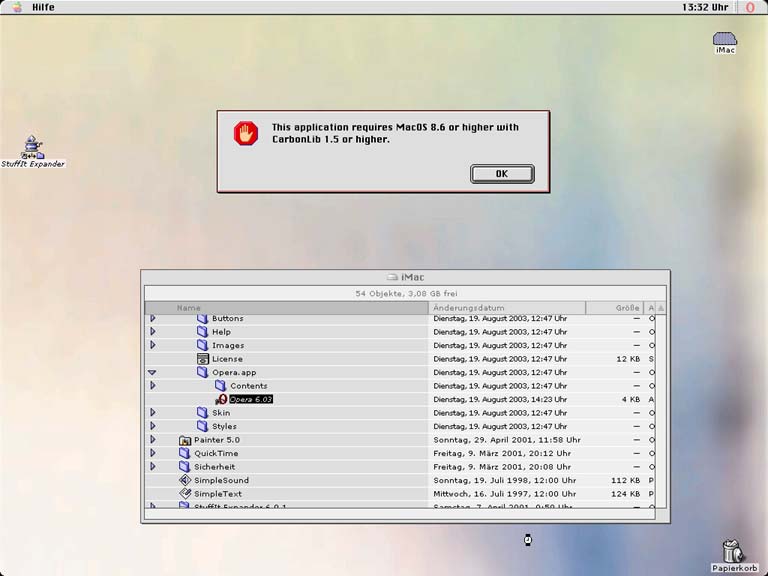The height and width of the screenshot is (576, 768).
Task: Select the SimpleSound application icon
Action: click(x=184, y=480)
